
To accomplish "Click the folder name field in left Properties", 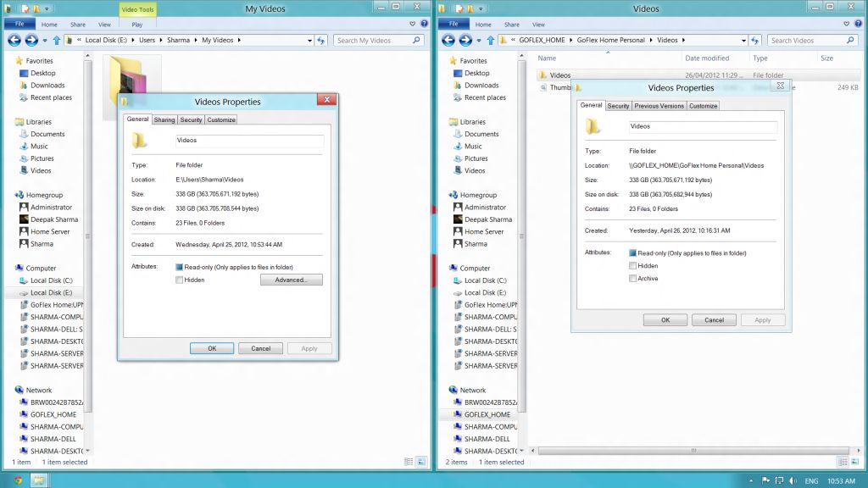I will pyautogui.click(x=249, y=141).
